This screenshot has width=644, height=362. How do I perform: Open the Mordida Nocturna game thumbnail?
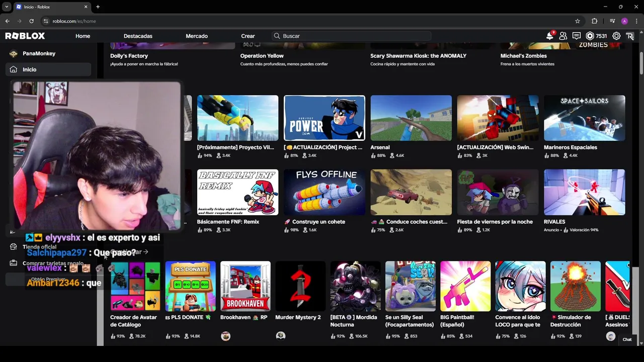pos(355,286)
